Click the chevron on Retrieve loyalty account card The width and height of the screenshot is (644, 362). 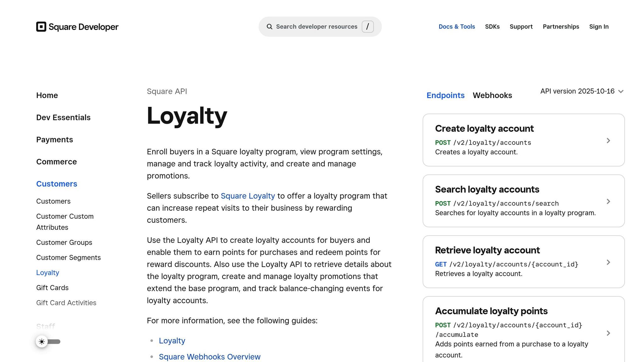[609, 262]
